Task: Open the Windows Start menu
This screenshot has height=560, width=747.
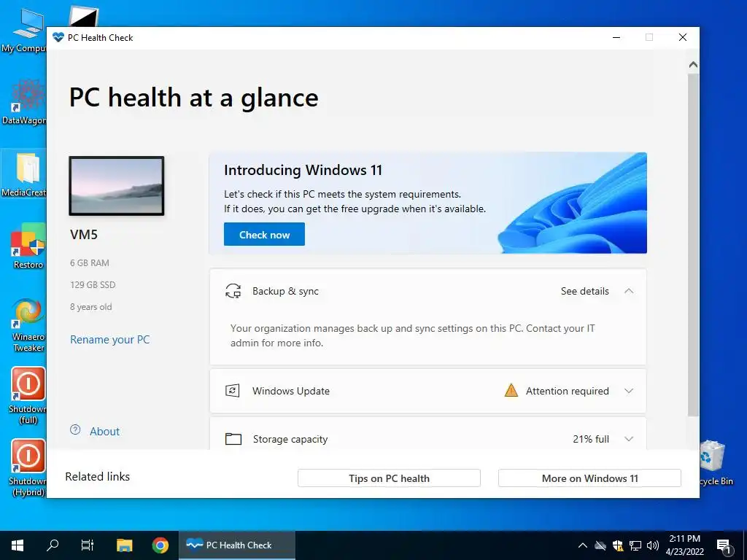Action: [x=18, y=545]
